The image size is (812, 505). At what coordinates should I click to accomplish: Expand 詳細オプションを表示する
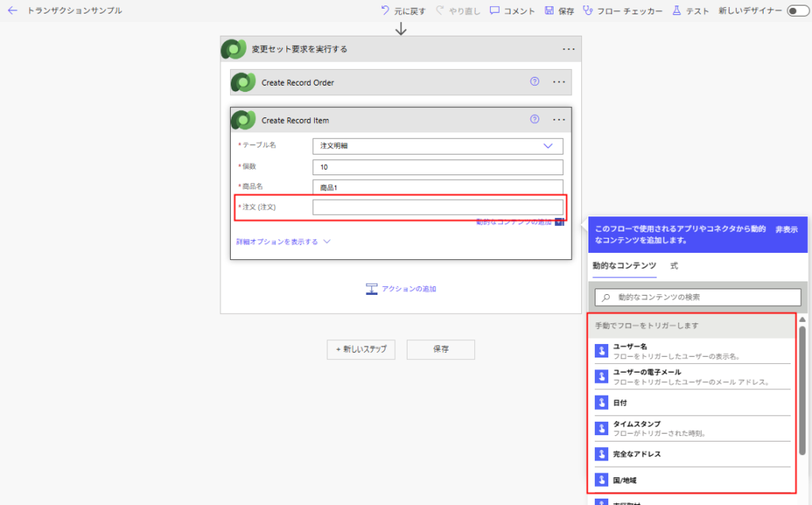tap(282, 242)
